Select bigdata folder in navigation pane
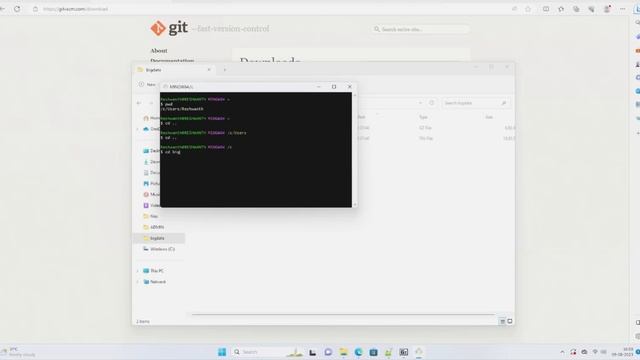The height and width of the screenshot is (360, 640). point(159,238)
